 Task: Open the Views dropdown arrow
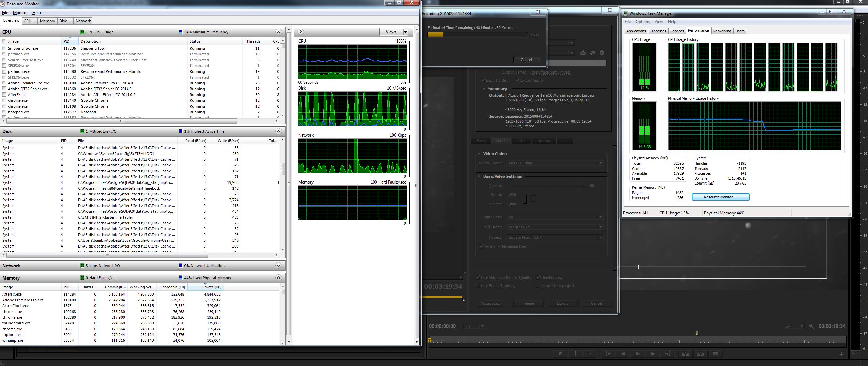click(406, 32)
